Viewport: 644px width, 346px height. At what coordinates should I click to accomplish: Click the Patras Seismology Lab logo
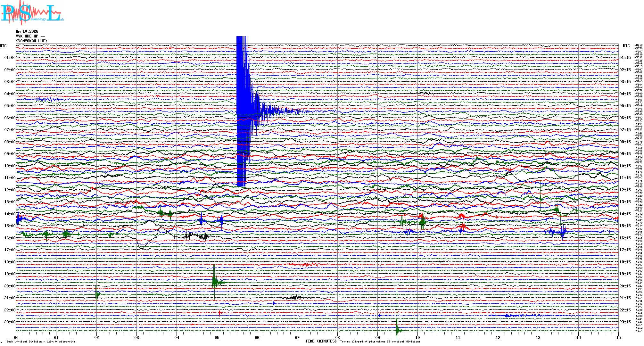(x=32, y=13)
